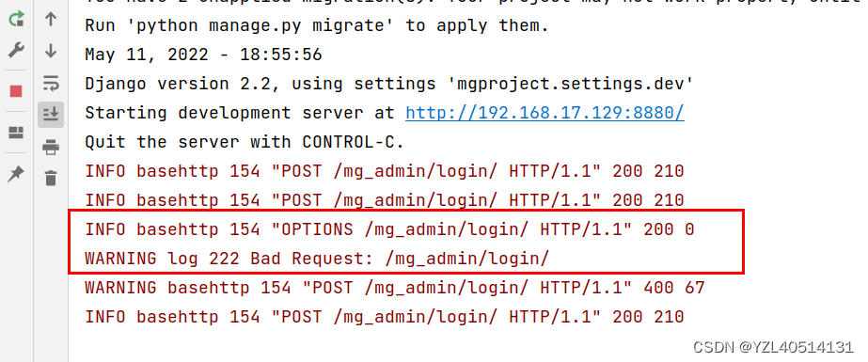Image resolution: width=868 pixels, height=362 pixels.
Task: Click the Django version 2.2 line
Action: pyautogui.click(x=389, y=84)
